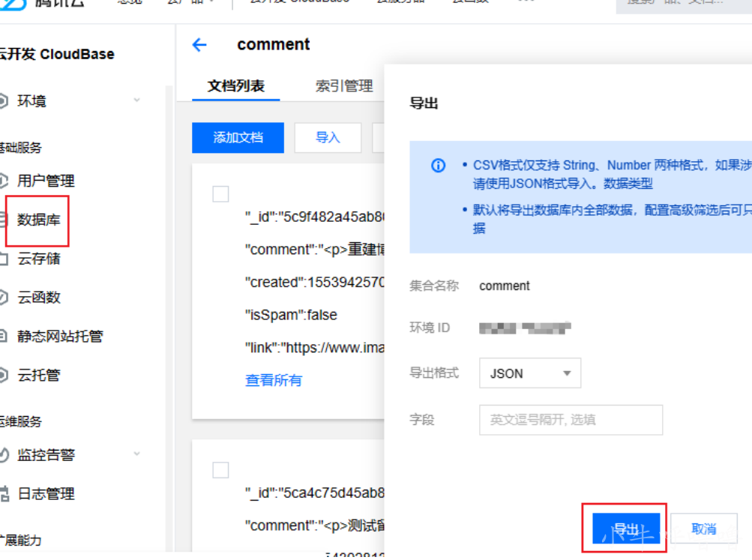Open the 查看所有 link

(274, 380)
